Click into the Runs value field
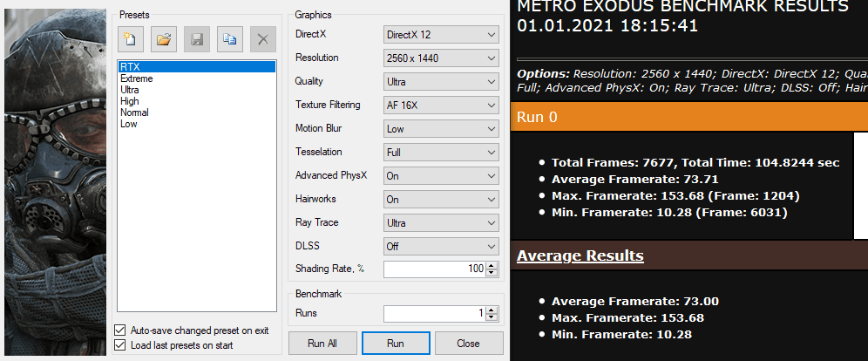This screenshot has height=361, width=868. [435, 313]
